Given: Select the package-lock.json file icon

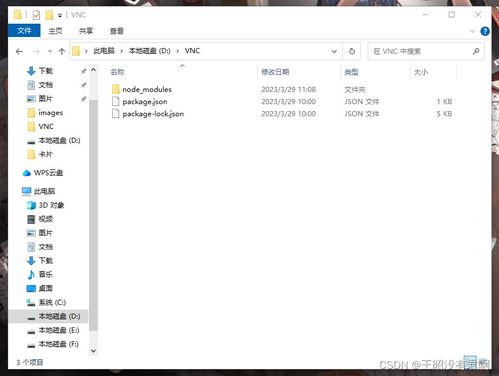Looking at the screenshot, I should [116, 114].
